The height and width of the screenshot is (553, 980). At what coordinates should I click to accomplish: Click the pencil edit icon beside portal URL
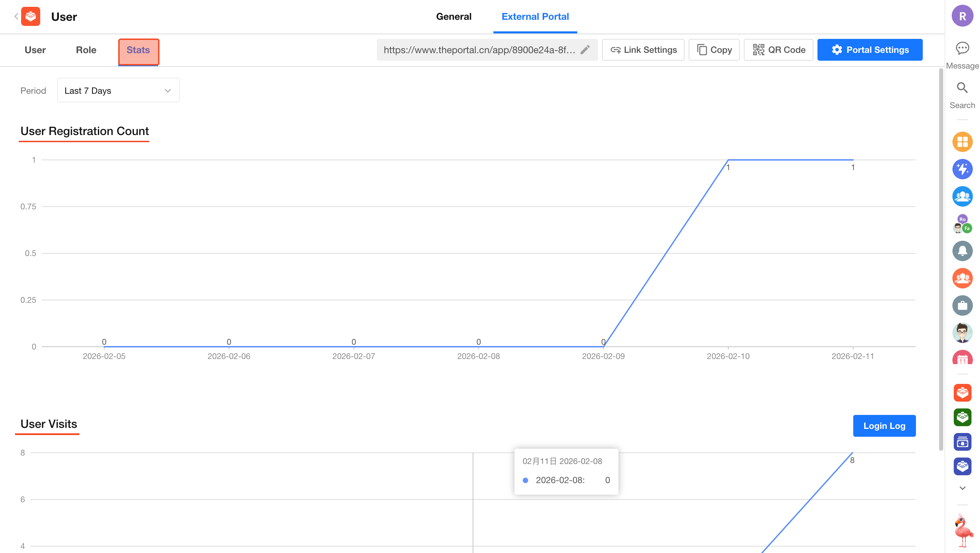coord(585,50)
